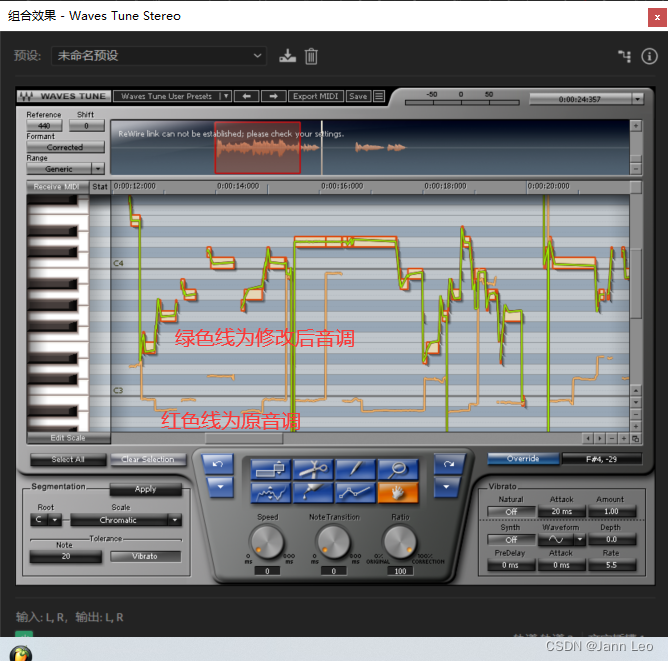The width and height of the screenshot is (668, 661).
Task: Click the 0:00:16:000 timeline marker
Action: coord(342,186)
